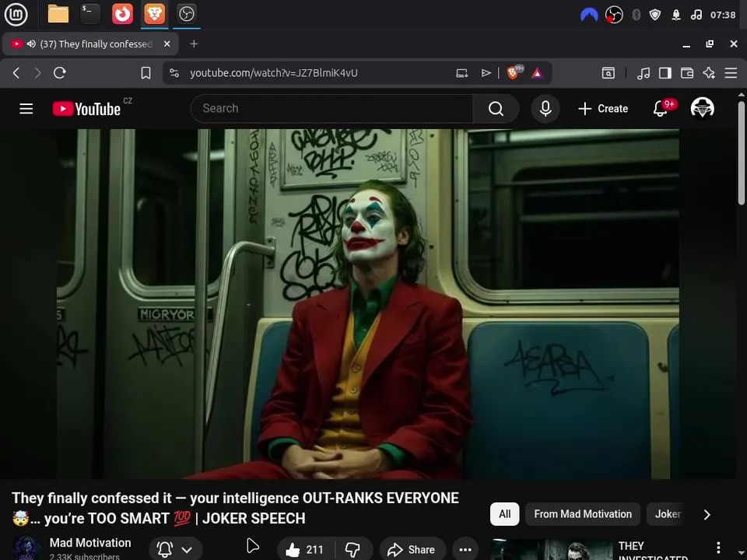Click the Create button
The width and height of the screenshot is (747, 560).
pos(603,109)
